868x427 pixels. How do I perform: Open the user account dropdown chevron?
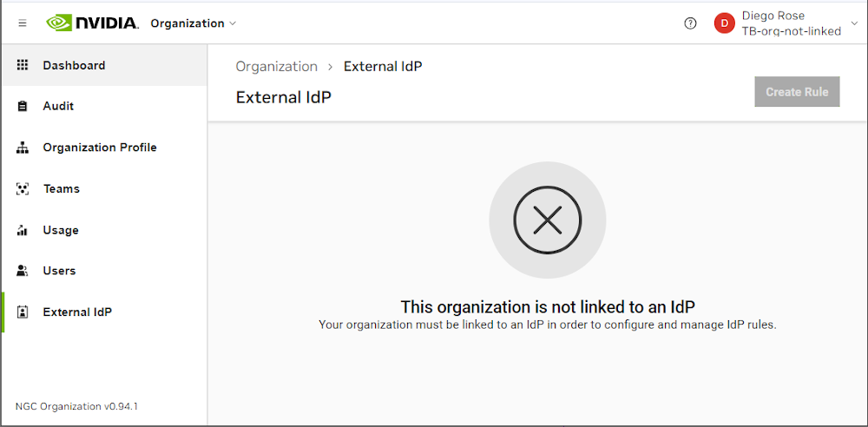(854, 23)
